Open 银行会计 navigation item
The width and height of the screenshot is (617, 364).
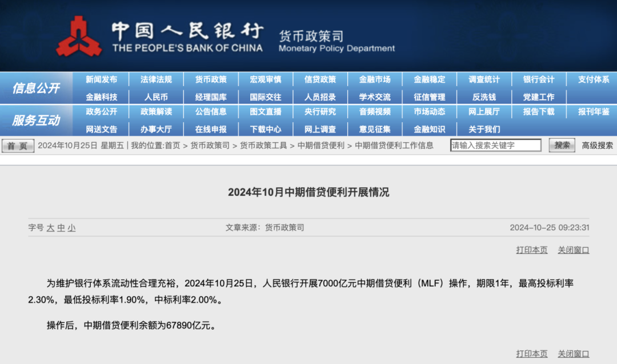(539, 79)
